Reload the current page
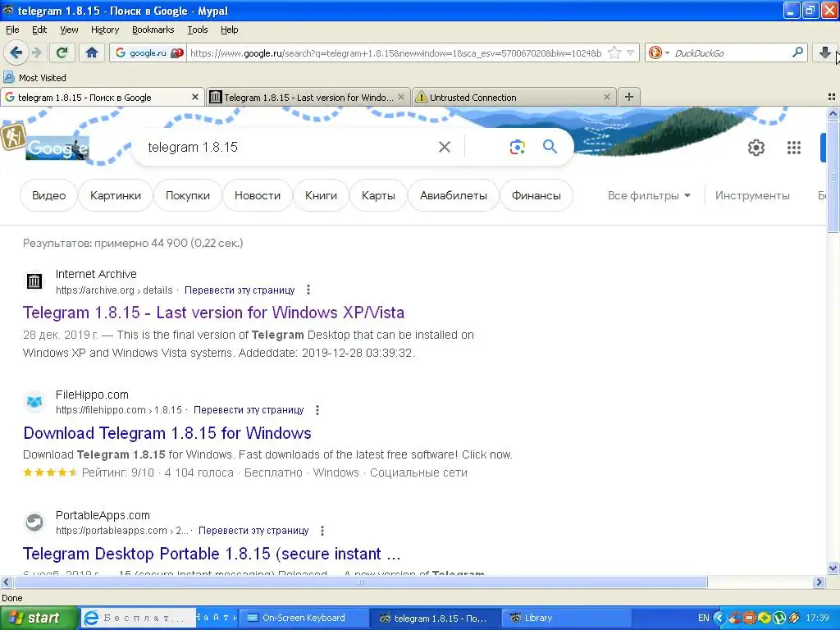Viewport: 840px width, 630px height. coord(62,52)
